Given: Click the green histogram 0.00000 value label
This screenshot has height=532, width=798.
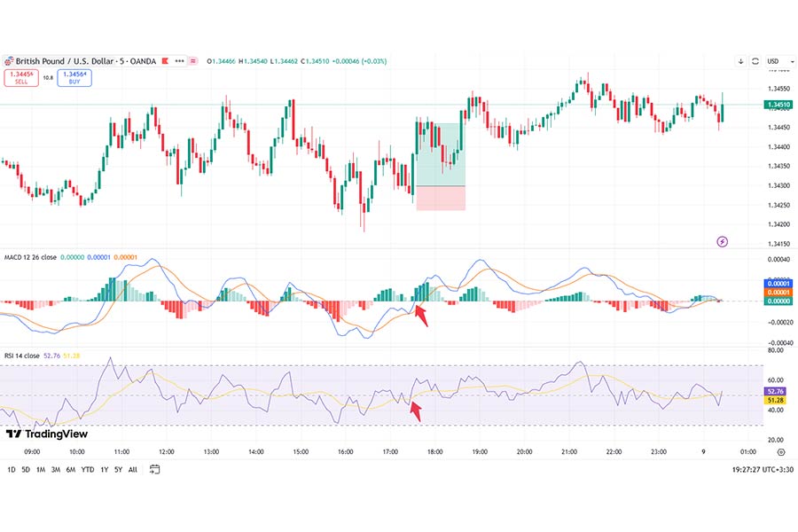Looking at the screenshot, I should [x=778, y=301].
